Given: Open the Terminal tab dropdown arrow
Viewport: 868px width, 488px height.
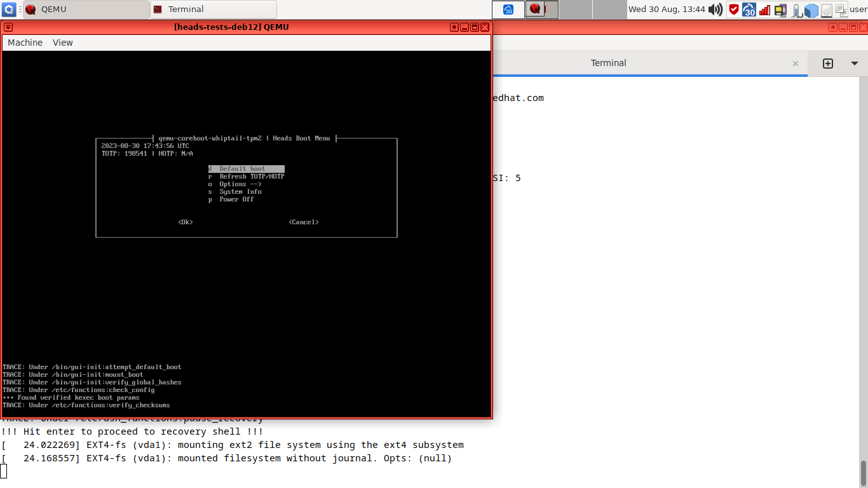Looking at the screenshot, I should coord(853,63).
